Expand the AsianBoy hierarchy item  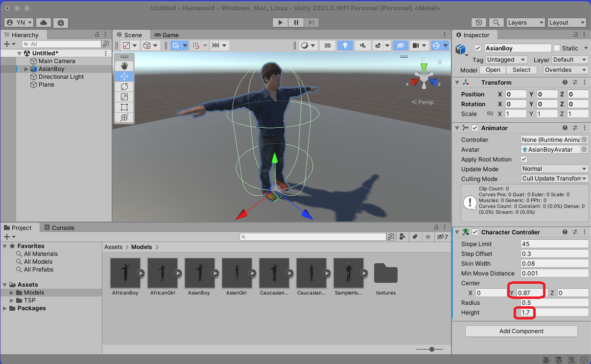pos(26,69)
